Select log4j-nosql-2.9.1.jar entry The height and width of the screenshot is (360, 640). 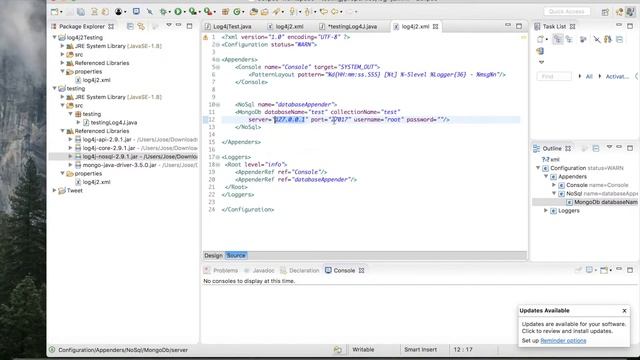(110, 156)
